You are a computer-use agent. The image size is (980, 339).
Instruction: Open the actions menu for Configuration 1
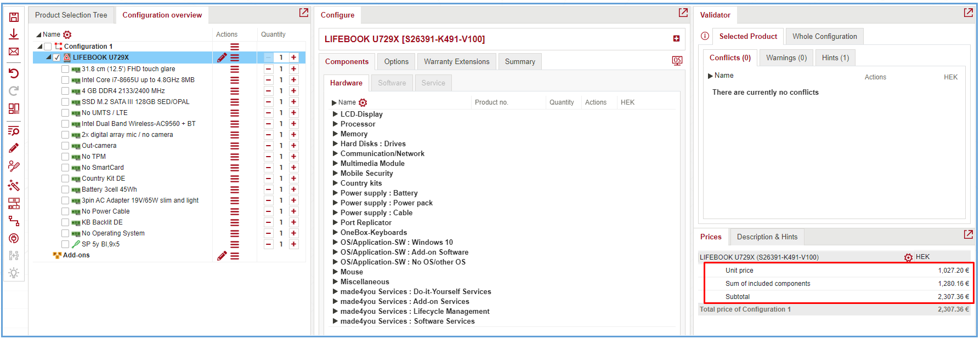point(235,47)
